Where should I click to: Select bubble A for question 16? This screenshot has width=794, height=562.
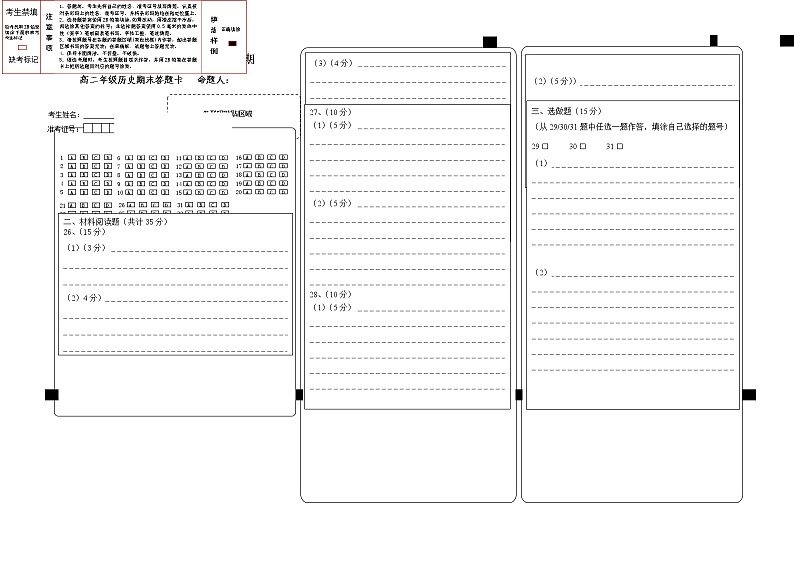[x=248, y=157]
